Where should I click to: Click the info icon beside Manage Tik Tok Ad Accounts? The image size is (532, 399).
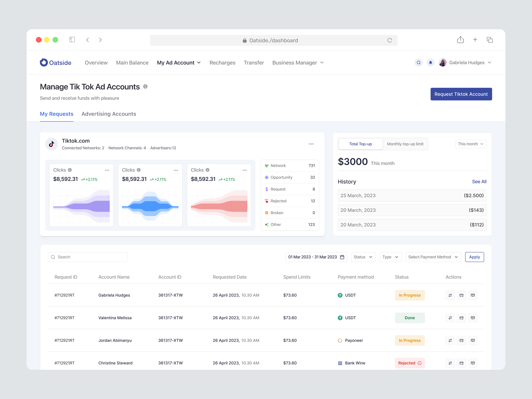[145, 87]
